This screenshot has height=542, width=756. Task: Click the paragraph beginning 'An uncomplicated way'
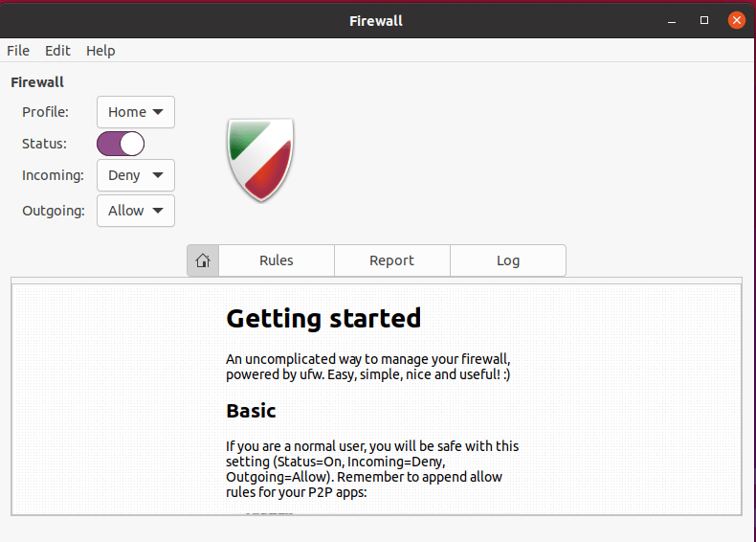(368, 367)
